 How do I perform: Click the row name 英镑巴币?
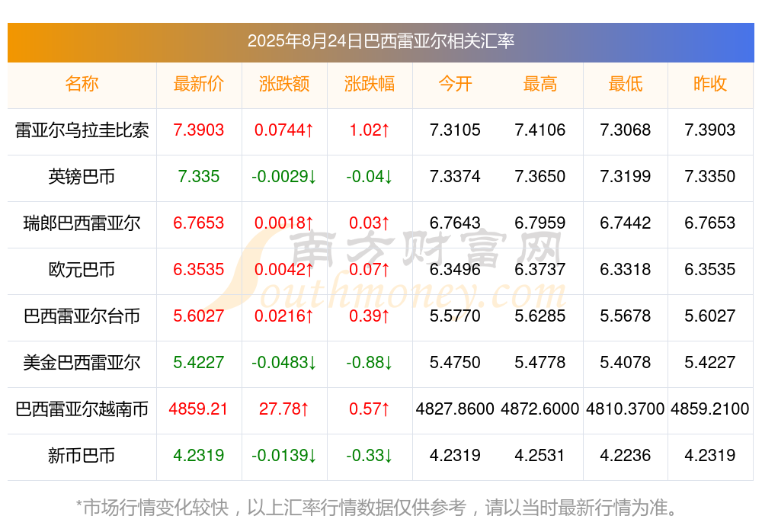pos(82,177)
